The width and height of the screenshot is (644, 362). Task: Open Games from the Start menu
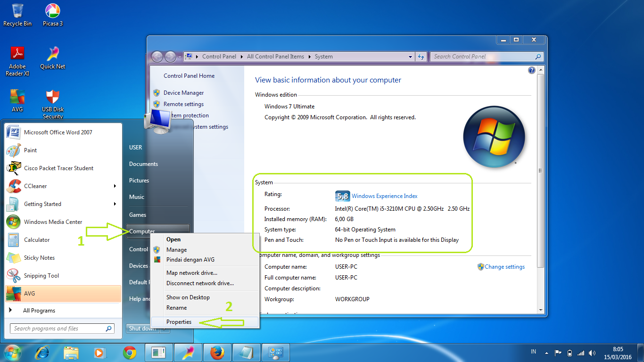[138, 215]
